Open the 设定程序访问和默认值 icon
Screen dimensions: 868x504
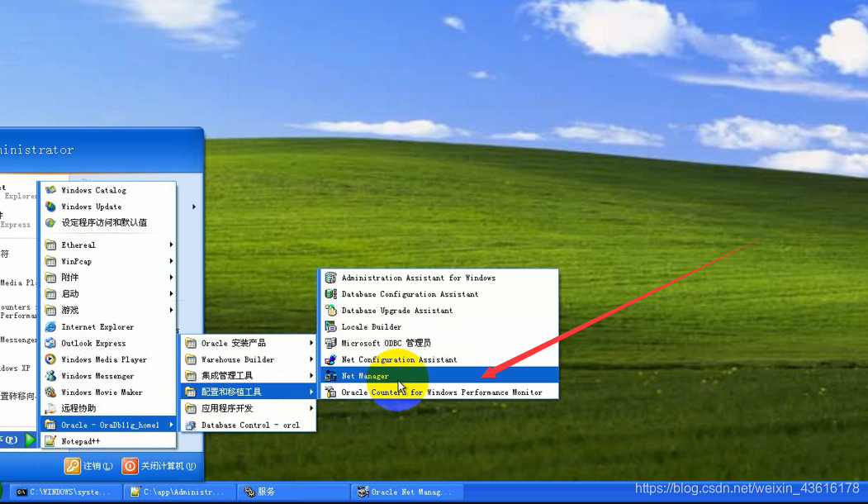click(x=51, y=222)
